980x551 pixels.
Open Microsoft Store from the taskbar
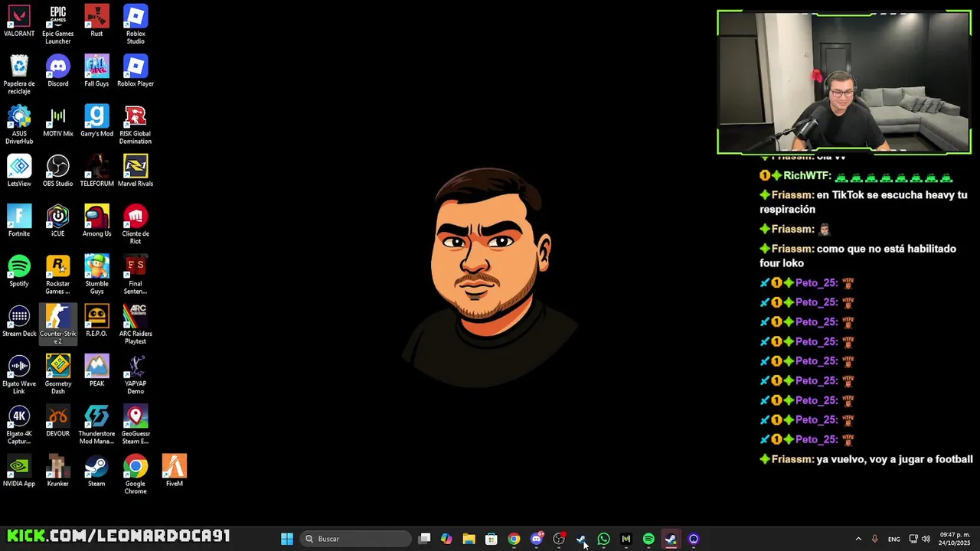[x=492, y=539]
